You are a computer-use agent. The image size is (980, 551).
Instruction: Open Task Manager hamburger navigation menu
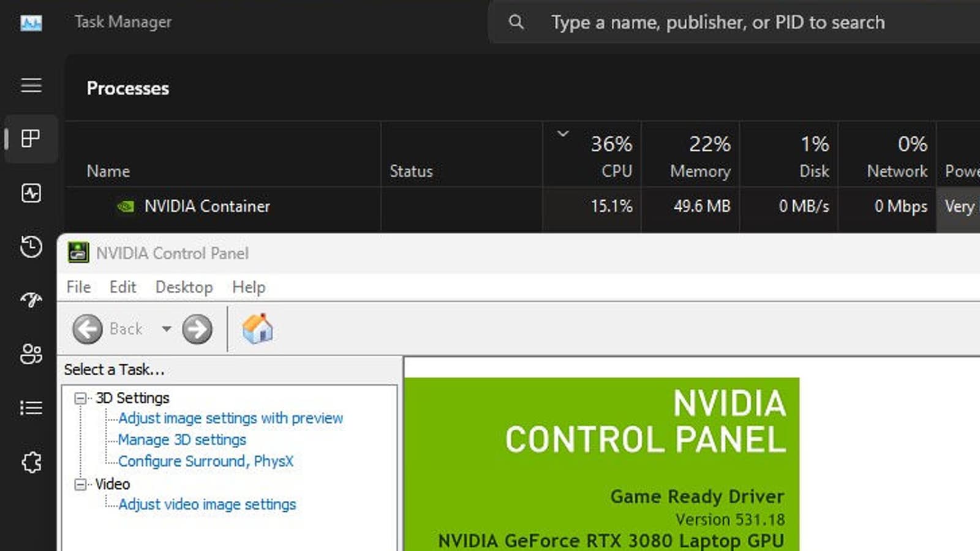click(31, 85)
